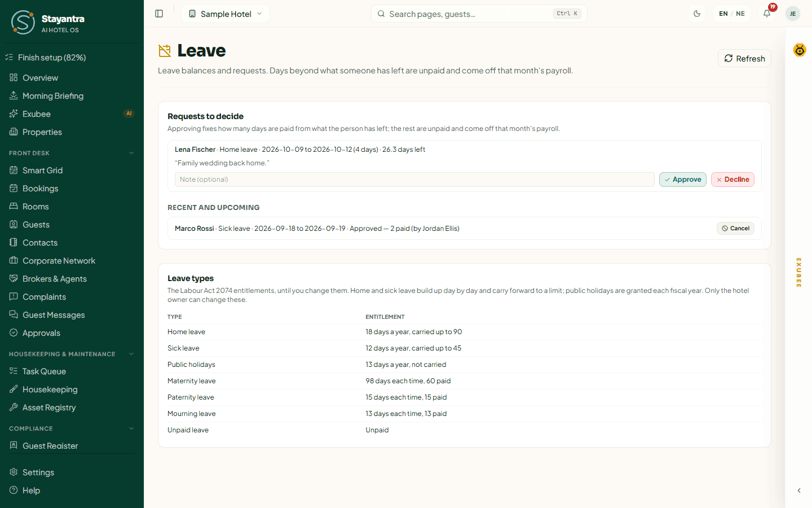This screenshot has height=508, width=812.
Task: Click the Approvals checkmark icon
Action: [x=14, y=333]
